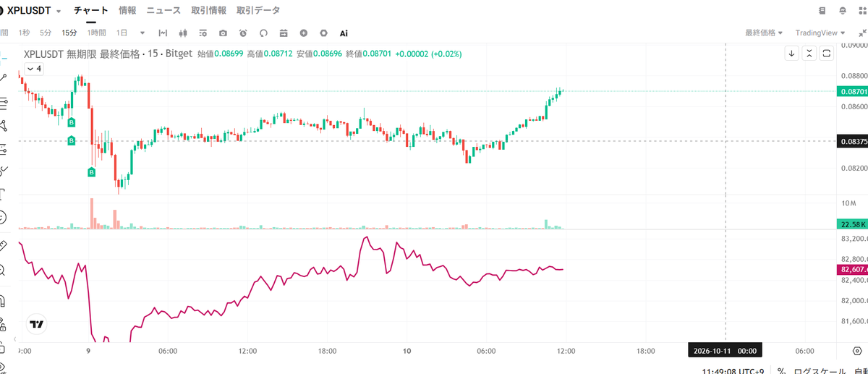The image size is (868, 374).
Task: Open the 最終価格 price type dropdown
Action: [764, 33]
